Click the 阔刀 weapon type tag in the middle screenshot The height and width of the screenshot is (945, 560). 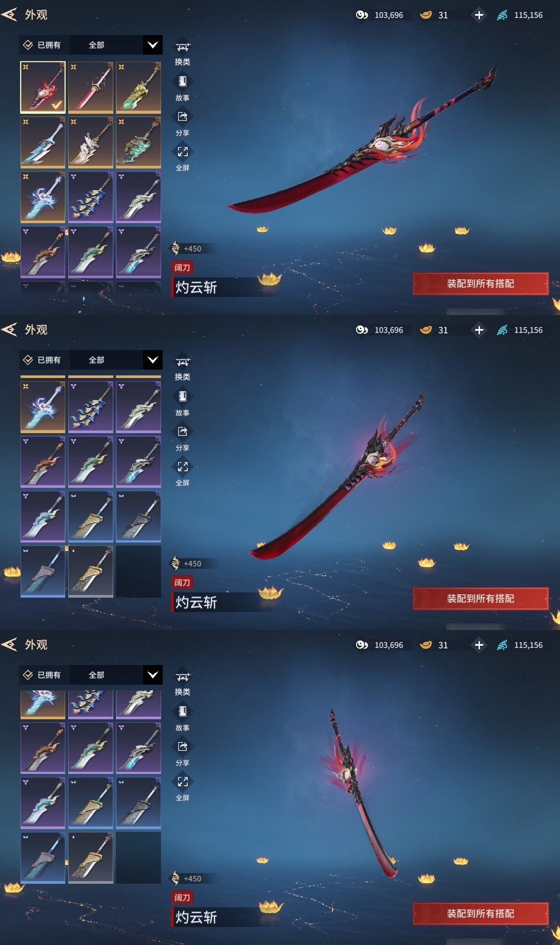(x=182, y=582)
